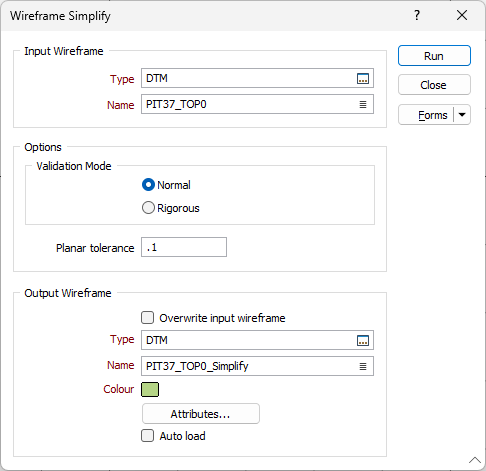Close the Wireframe Simplify dialog with X
Image resolution: width=486 pixels, height=471 pixels.
coord(462,15)
